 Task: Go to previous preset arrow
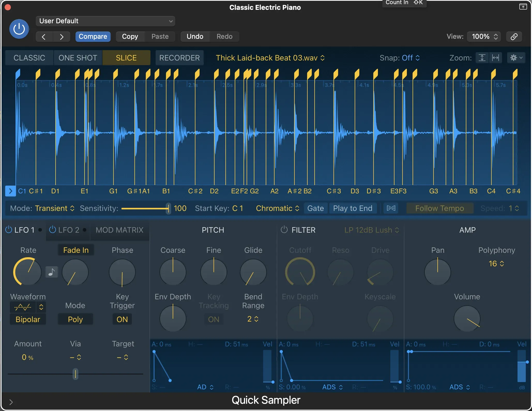(44, 37)
